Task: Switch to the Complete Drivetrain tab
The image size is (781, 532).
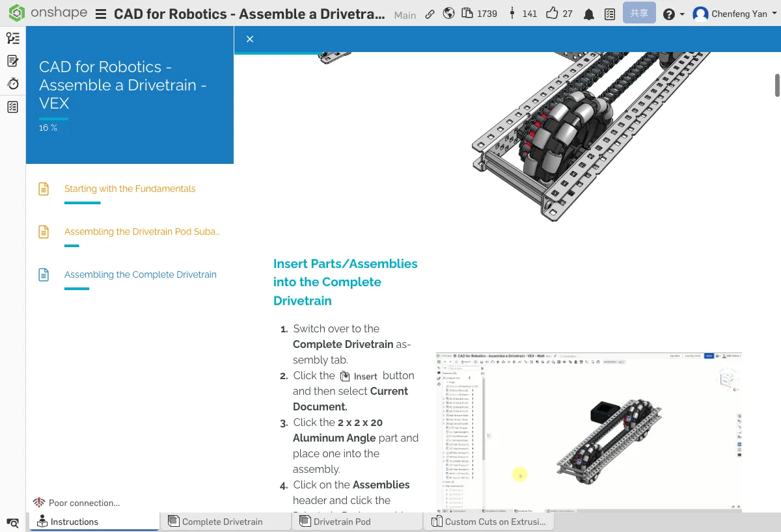Action: pyautogui.click(x=222, y=522)
